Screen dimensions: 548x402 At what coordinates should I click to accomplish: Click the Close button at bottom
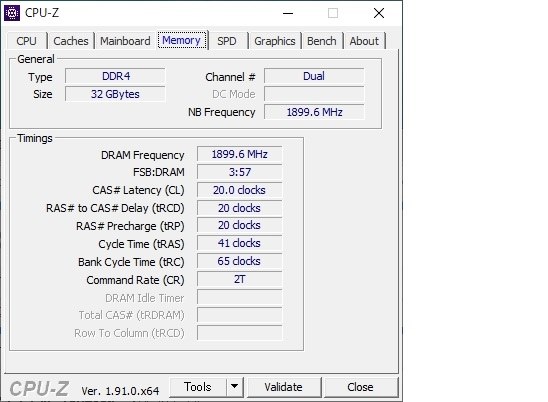pyautogui.click(x=360, y=387)
